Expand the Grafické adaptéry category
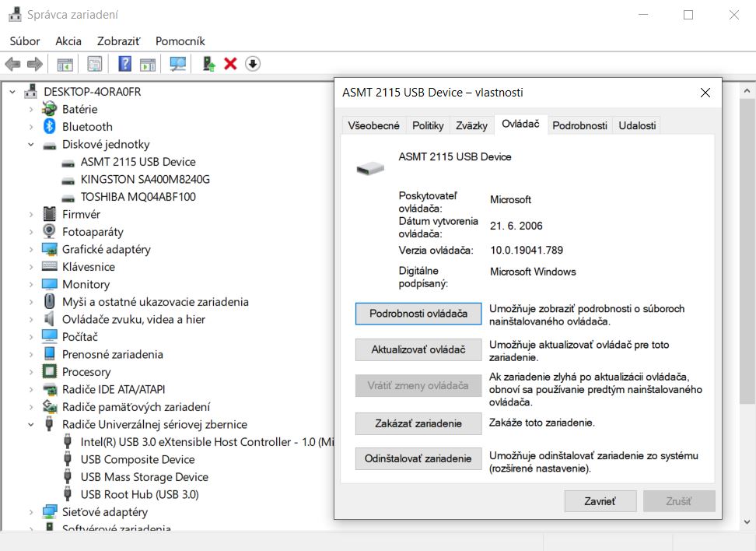Screen dimensions: 756x551 click(31, 250)
